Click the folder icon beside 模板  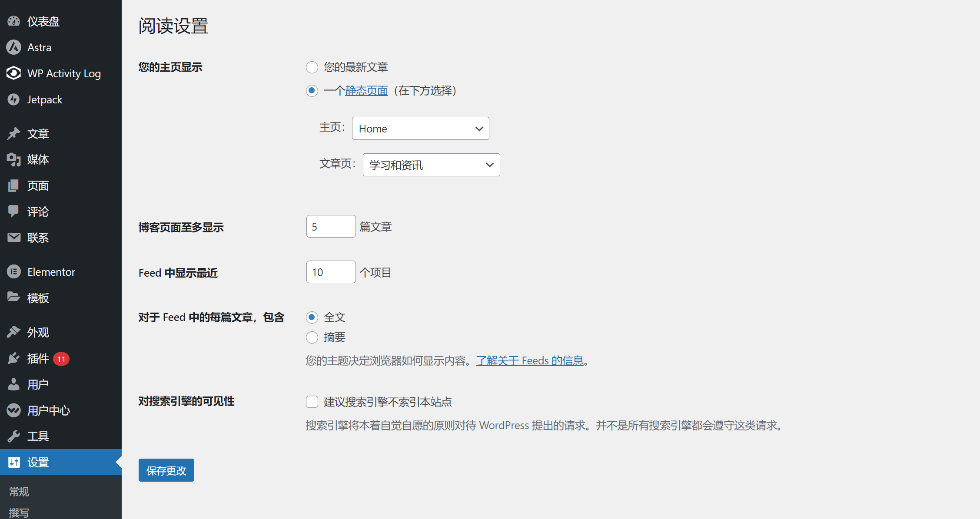14,298
